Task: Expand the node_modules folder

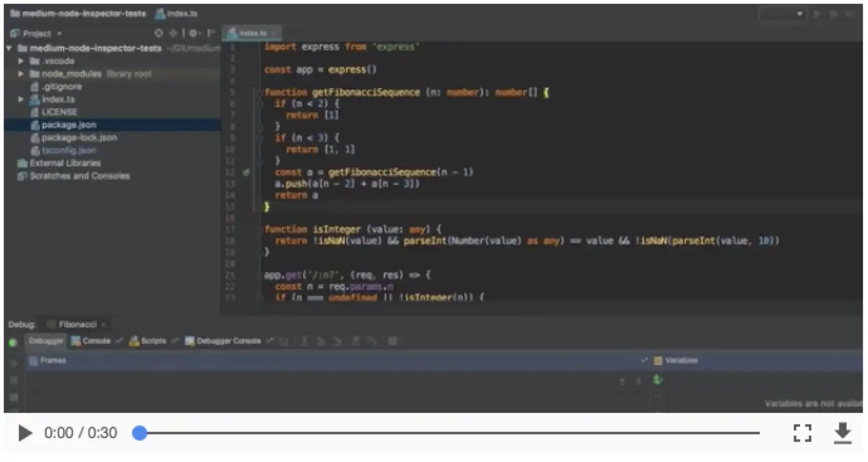Action: pyautogui.click(x=21, y=74)
